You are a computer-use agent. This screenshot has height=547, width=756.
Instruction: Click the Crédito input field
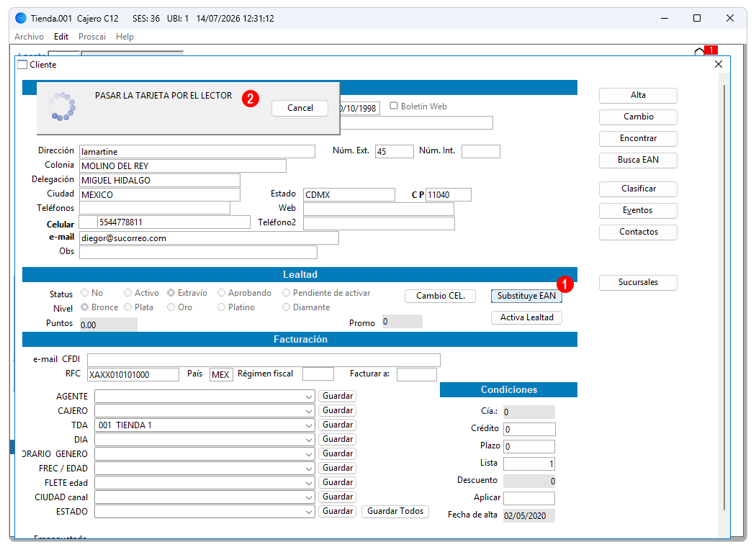[529, 429]
